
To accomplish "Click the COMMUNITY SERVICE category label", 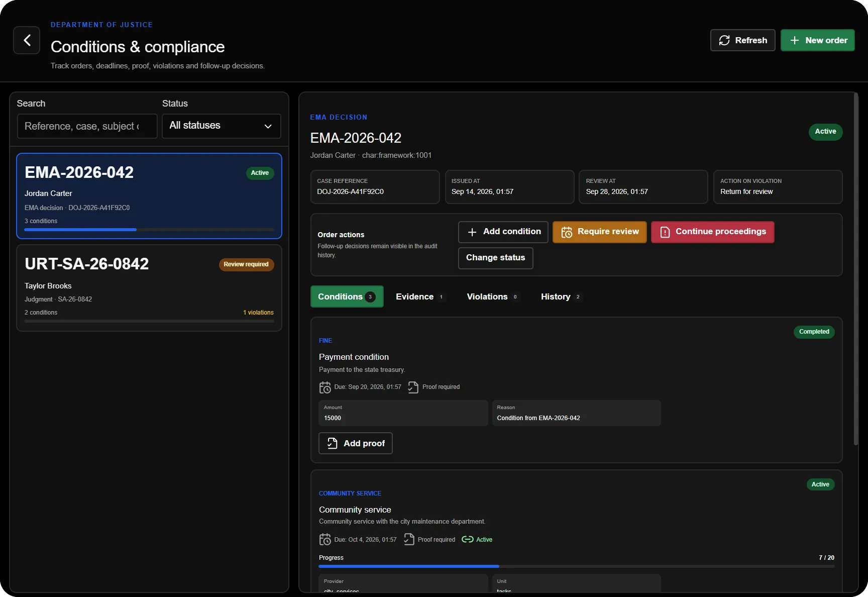I will [350, 493].
